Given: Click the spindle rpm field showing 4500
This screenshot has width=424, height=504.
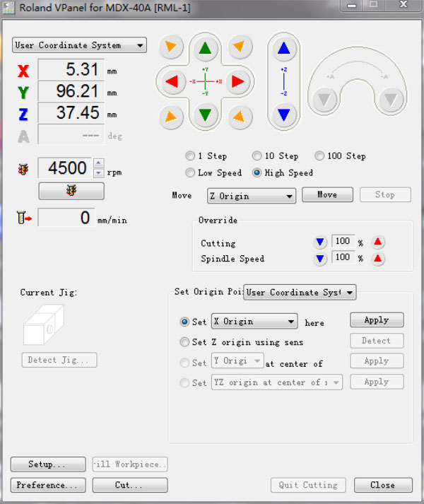Looking at the screenshot, I should tap(65, 168).
